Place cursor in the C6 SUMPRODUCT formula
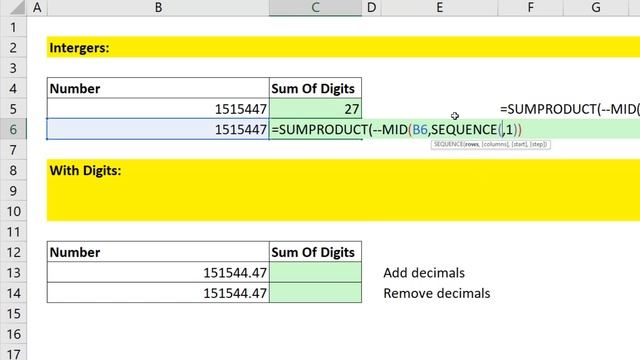The image size is (640, 360). [x=396, y=129]
